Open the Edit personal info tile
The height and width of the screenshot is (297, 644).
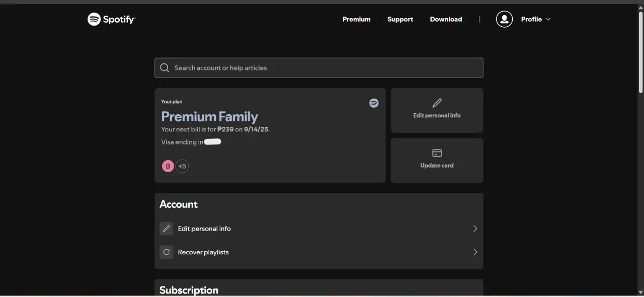pyautogui.click(x=437, y=110)
